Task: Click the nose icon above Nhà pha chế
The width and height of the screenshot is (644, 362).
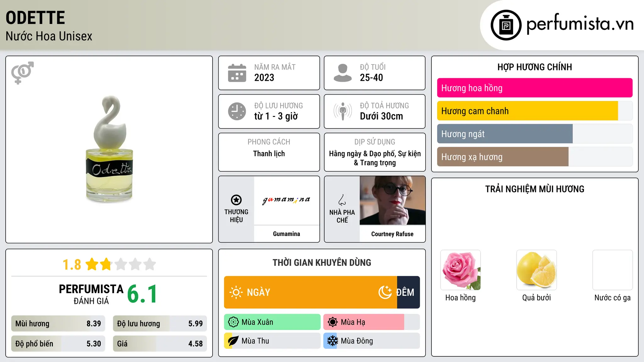Action: [x=342, y=200]
